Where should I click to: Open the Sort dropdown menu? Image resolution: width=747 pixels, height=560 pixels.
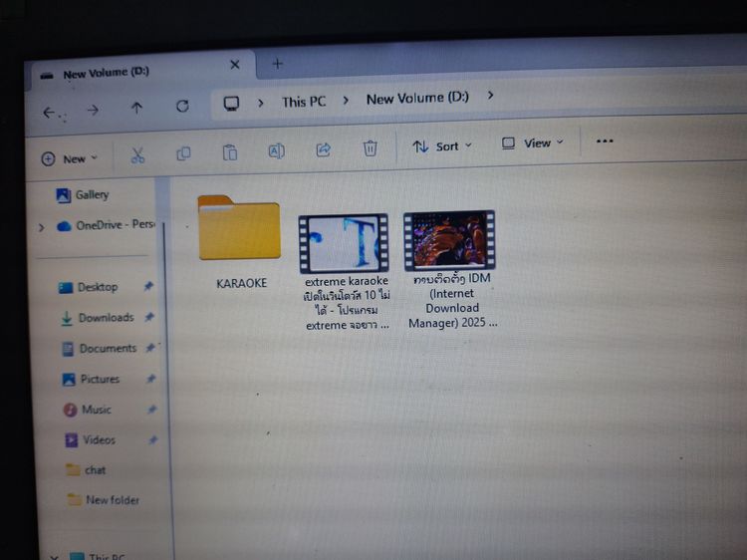point(443,146)
